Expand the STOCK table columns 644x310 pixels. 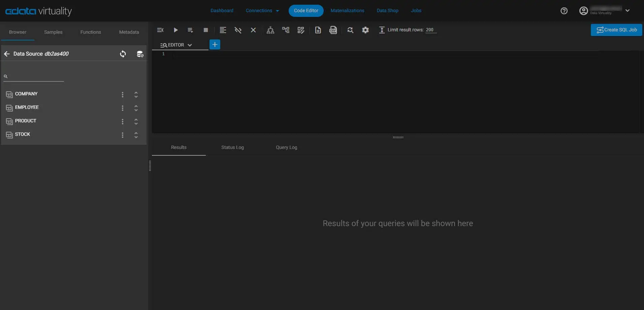pyautogui.click(x=136, y=135)
